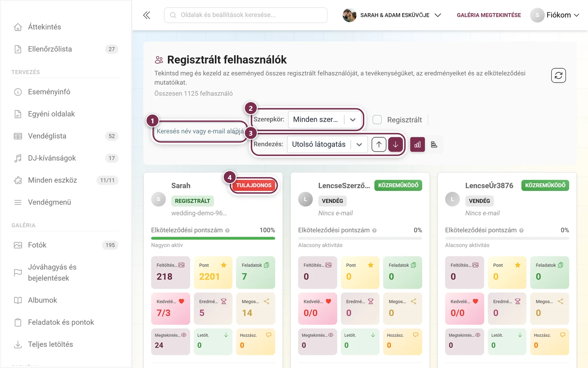Open the Rendezés dropdown showing Utolsó látogatás

[327, 144]
